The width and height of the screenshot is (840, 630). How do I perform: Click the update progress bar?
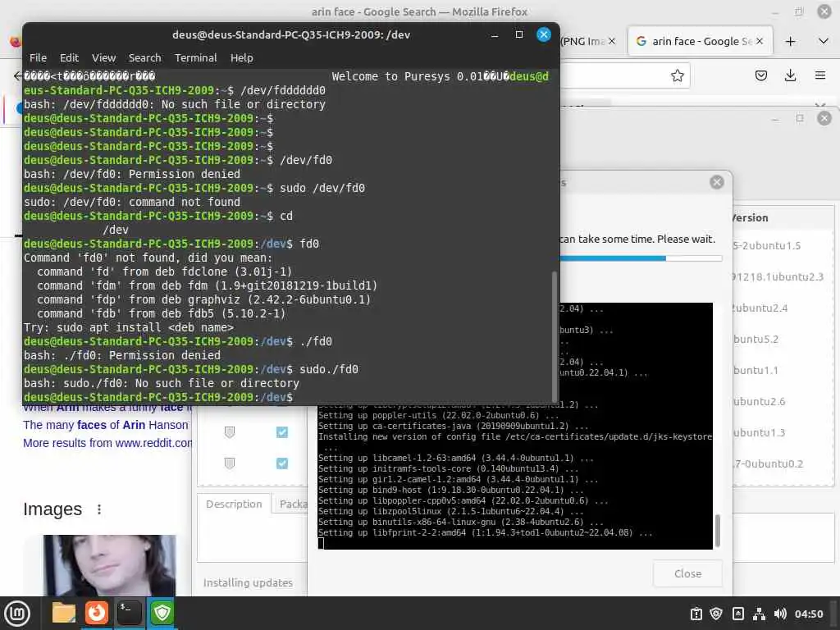[641, 258]
